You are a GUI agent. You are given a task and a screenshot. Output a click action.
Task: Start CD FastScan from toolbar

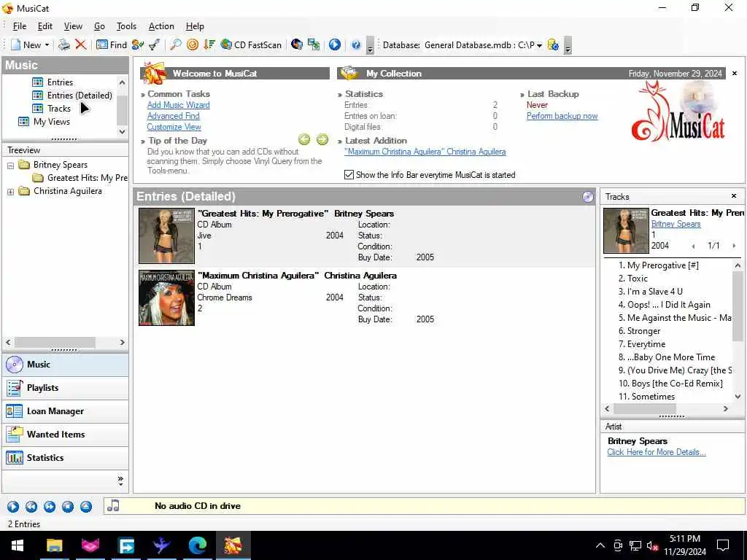tap(251, 44)
